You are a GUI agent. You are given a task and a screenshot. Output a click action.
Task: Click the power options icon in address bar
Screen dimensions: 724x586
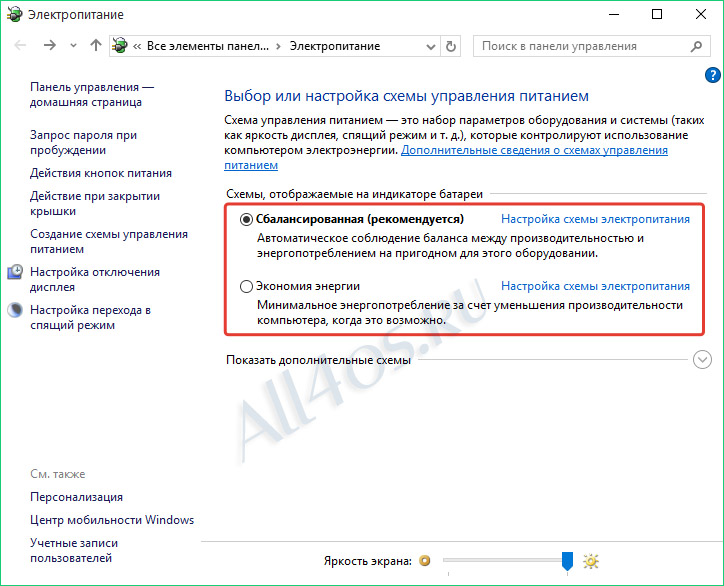coord(120,46)
